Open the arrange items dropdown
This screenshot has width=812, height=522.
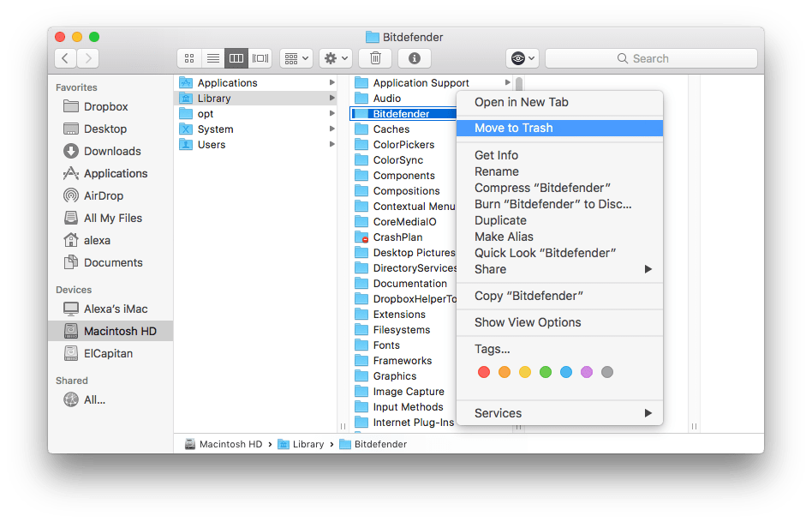pyautogui.click(x=296, y=57)
